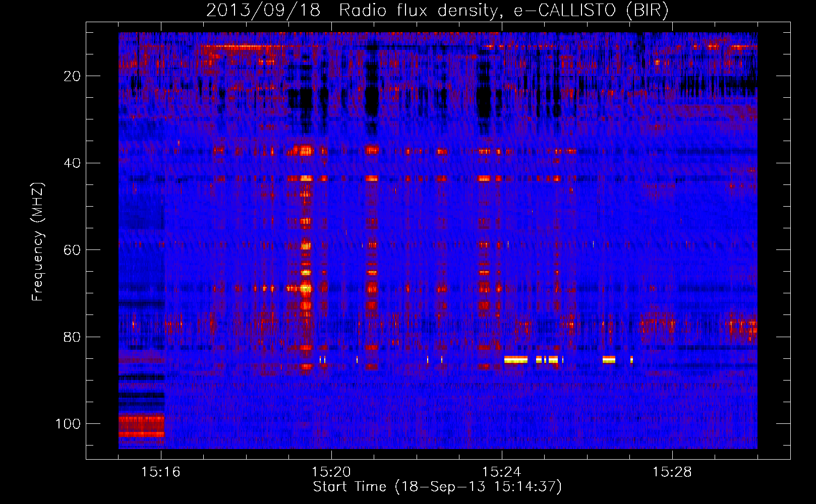Screen dimensions: 816x504
Task: Click the 15:20 time tick label
Action: (x=331, y=472)
